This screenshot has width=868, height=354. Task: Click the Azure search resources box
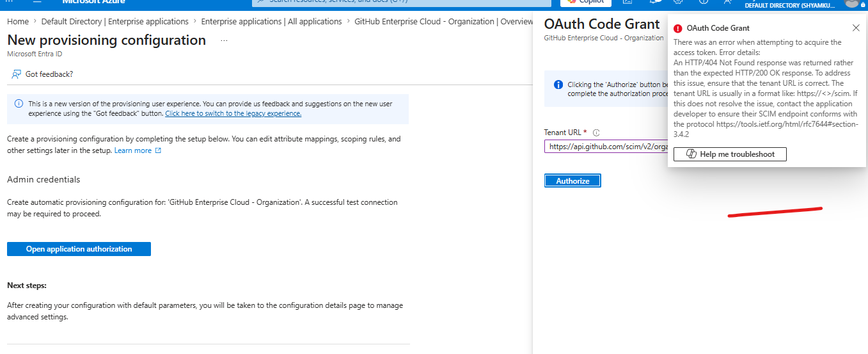pyautogui.click(x=403, y=2)
